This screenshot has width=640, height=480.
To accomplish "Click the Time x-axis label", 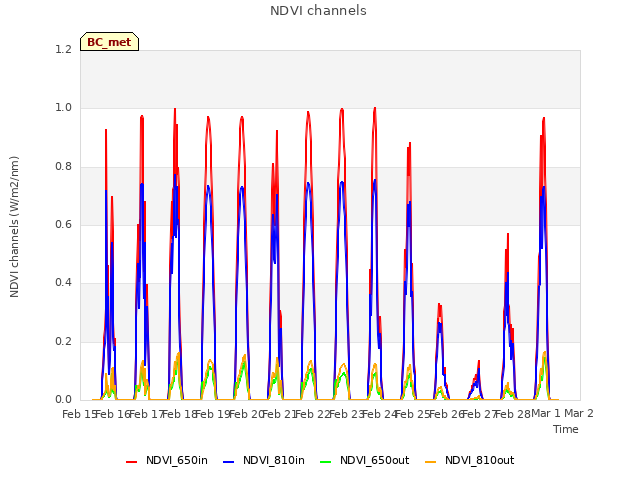I will point(566,429).
